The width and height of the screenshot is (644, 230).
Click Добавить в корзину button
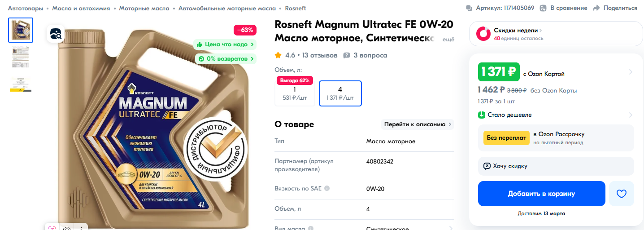pos(542,194)
